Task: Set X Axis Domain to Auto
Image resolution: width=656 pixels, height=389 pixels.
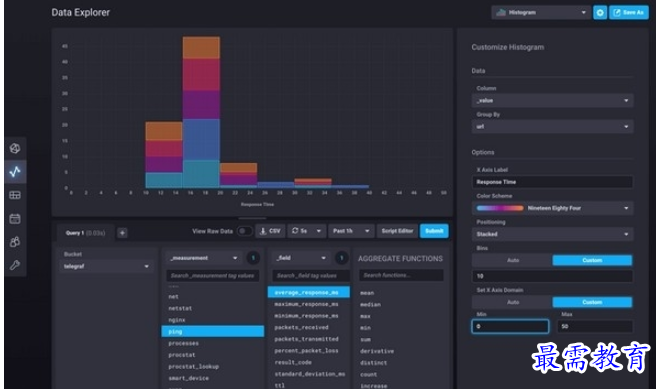Action: coord(512,302)
